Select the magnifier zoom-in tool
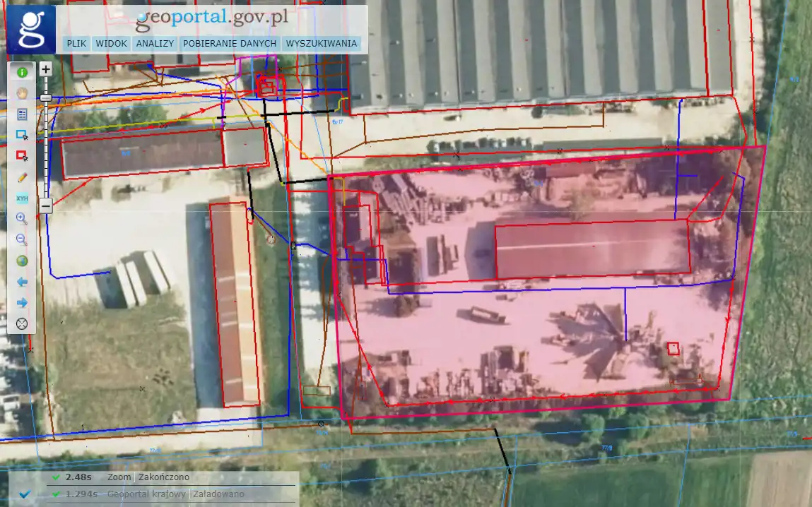Image resolution: width=812 pixels, height=507 pixels. click(22, 218)
